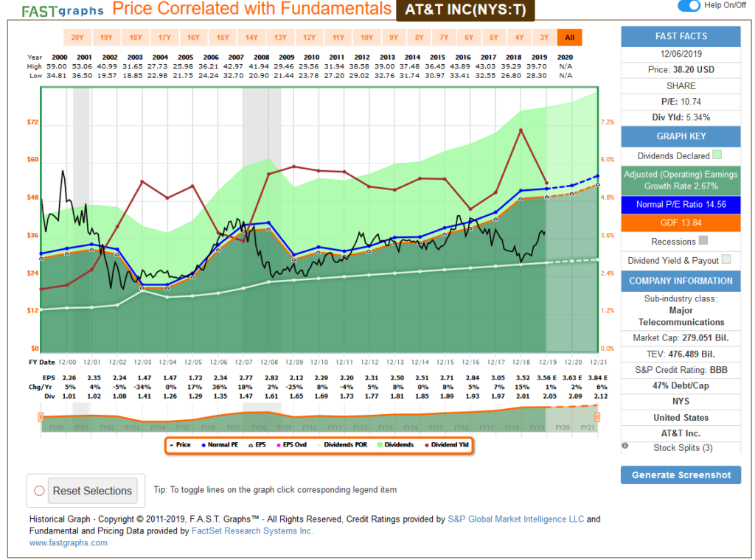Toggle Normal PE line in legend
The width and height of the screenshot is (755, 560).
click(x=220, y=445)
